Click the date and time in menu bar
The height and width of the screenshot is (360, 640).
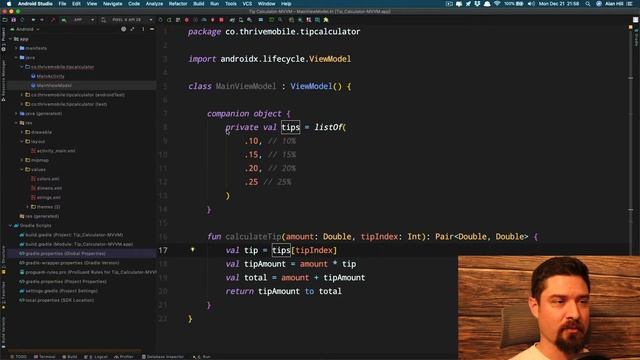click(559, 4)
